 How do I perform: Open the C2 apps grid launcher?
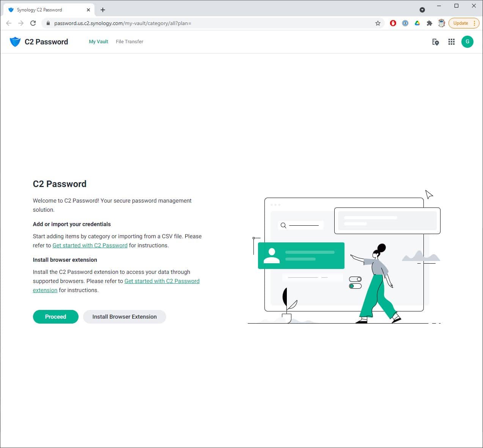pos(452,42)
